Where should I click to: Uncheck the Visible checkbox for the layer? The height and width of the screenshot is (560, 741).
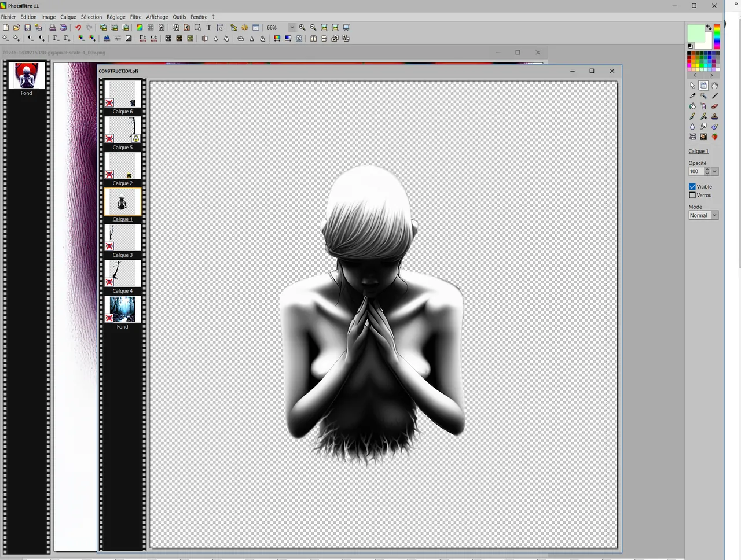pyautogui.click(x=692, y=187)
